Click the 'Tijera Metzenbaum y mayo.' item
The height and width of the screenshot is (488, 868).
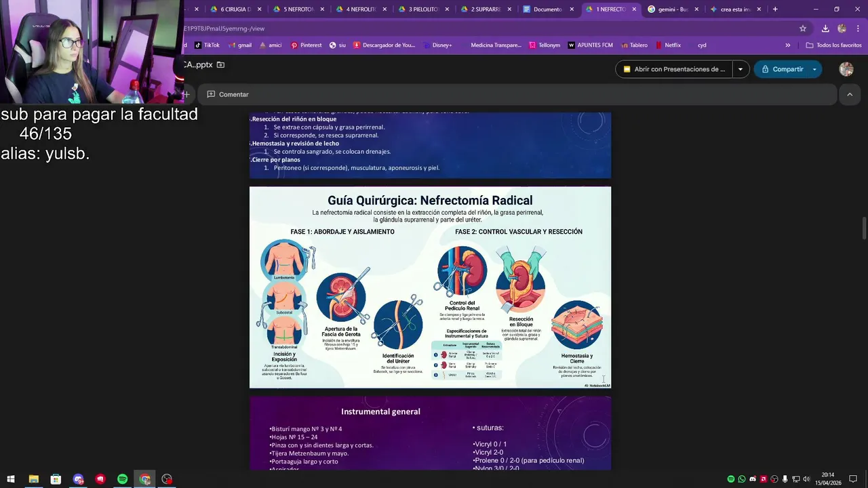pyautogui.click(x=309, y=453)
